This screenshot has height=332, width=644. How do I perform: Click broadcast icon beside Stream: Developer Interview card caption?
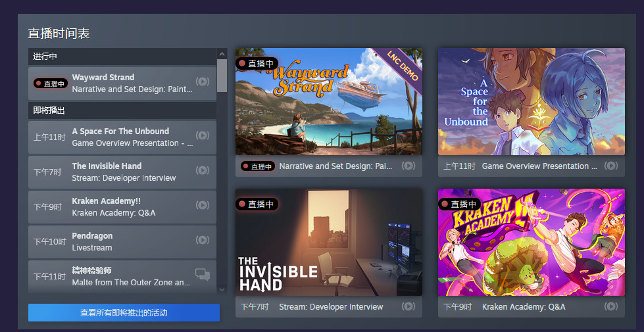click(409, 306)
